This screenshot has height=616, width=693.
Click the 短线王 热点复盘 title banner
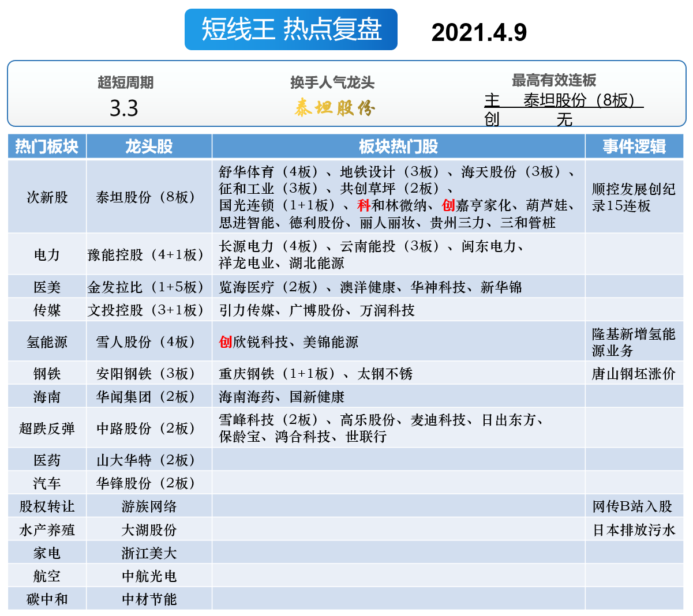291,29
